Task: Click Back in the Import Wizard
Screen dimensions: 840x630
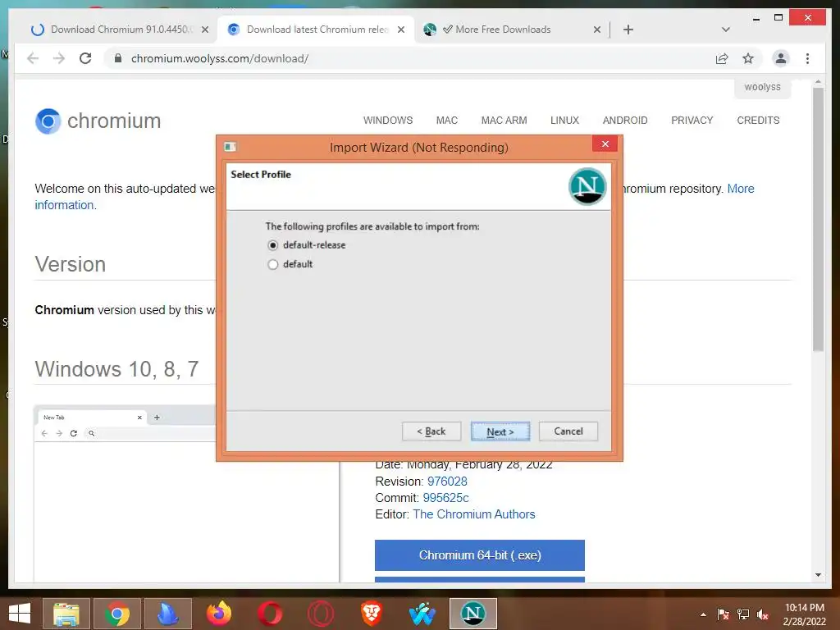Action: click(431, 431)
